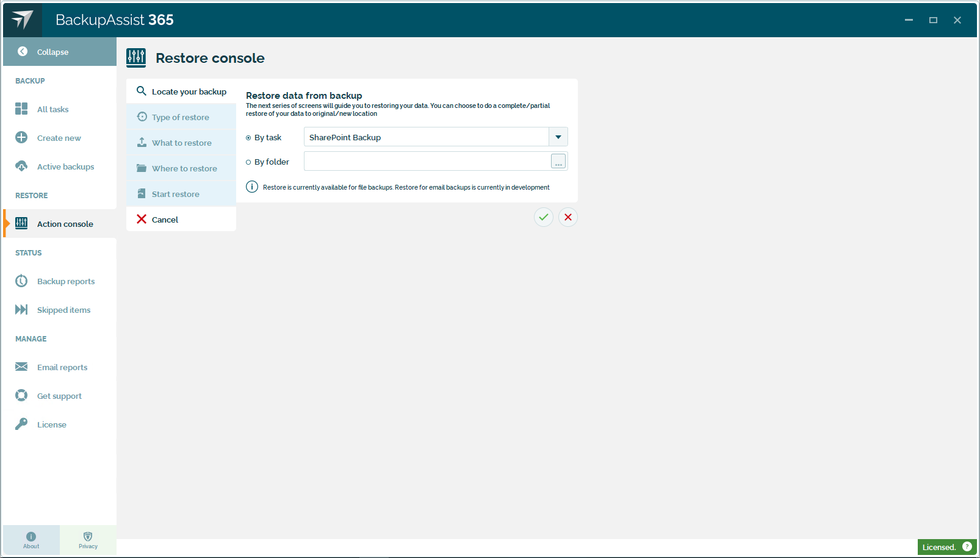980x558 pixels.
Task: Open Email reports in the sidebar
Action: [60, 367]
